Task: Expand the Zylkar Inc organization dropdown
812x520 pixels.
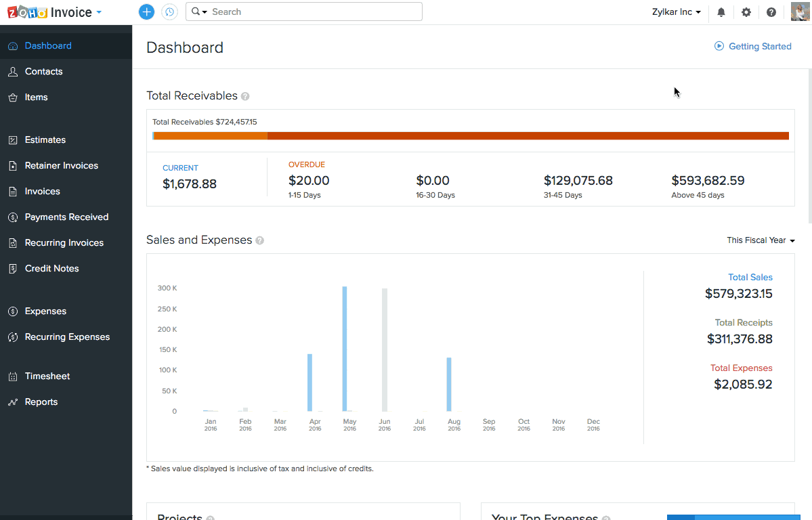Action: (676, 12)
